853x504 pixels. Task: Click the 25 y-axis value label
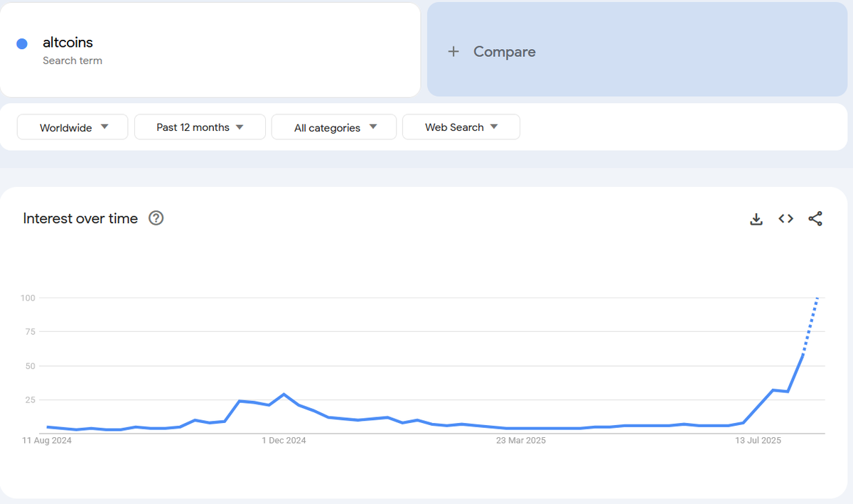[30, 400]
